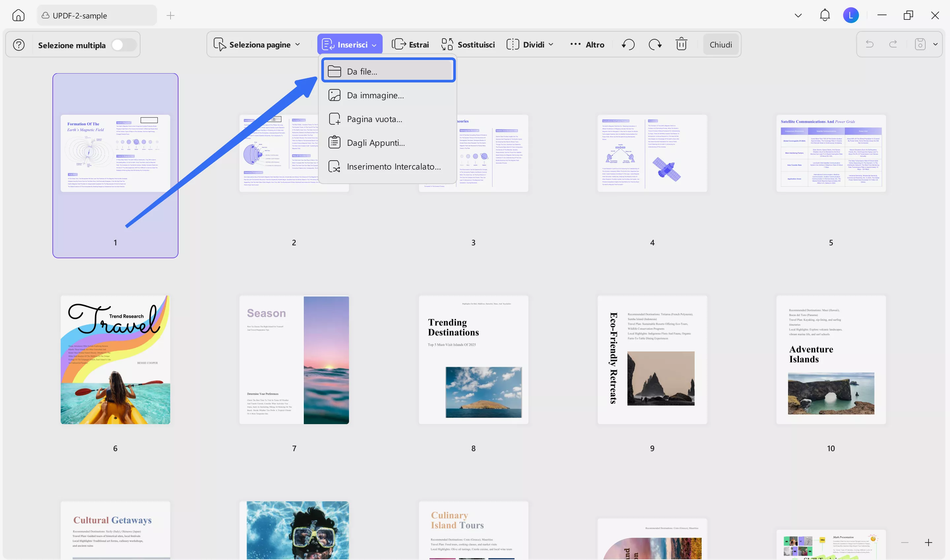This screenshot has width=950, height=560.
Task: Open the UPDF-2-sample tab
Action: pos(97,16)
